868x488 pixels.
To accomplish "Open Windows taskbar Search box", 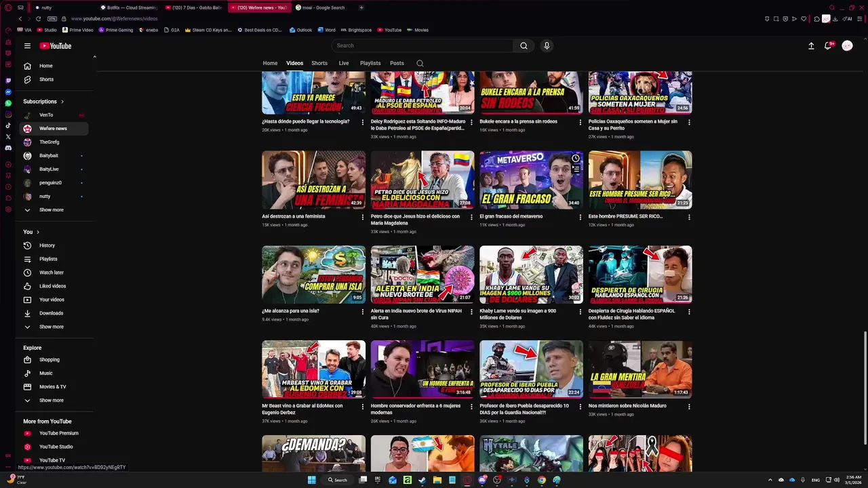I will pos(338,480).
